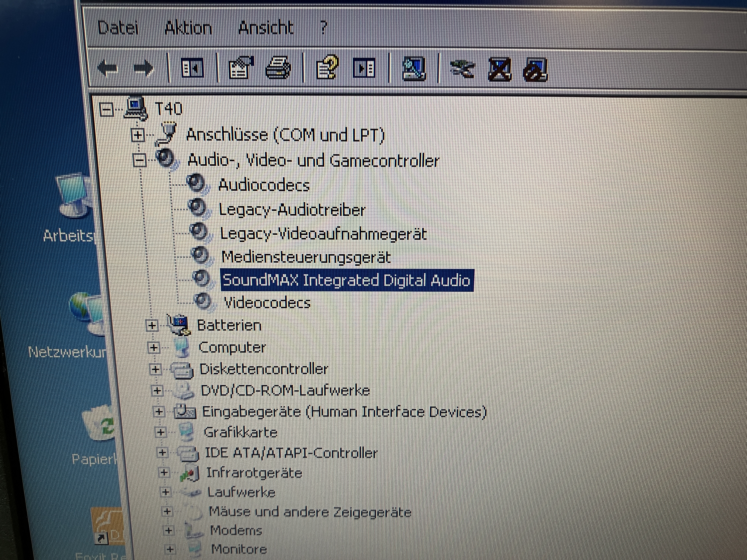747x560 pixels.
Task: Select the Legacy-Audiotreiber entry
Action: click(x=292, y=210)
